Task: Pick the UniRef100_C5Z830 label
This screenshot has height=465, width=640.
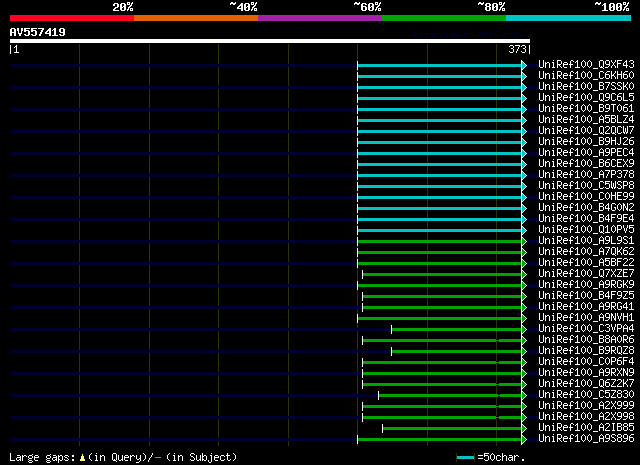Action: click(586, 395)
